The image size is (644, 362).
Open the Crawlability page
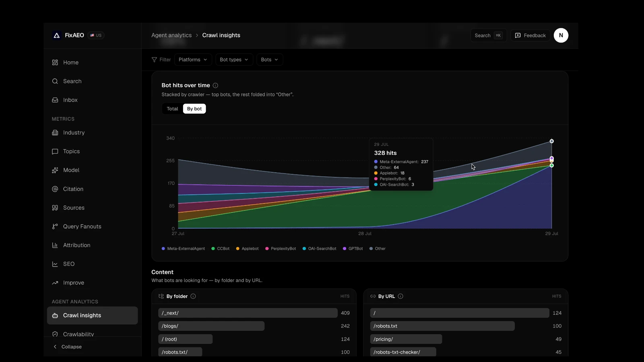(92, 333)
